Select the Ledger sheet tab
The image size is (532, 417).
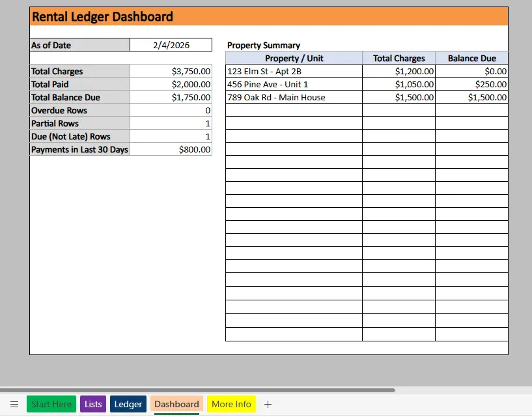point(128,404)
